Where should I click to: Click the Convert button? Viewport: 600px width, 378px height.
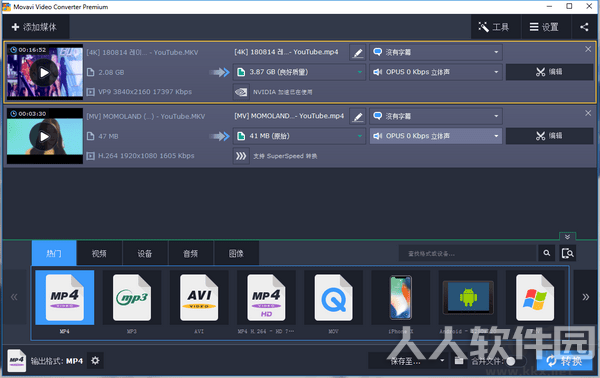(564, 361)
